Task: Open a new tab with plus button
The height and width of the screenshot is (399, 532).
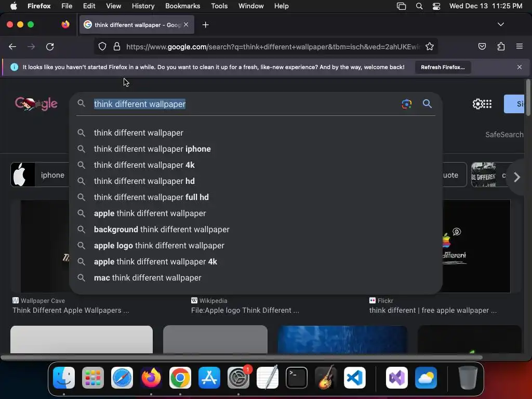Action: (x=205, y=25)
